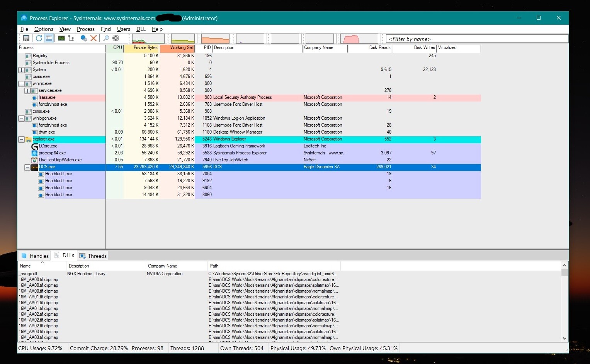
Task: Open the Help menu
Action: tap(157, 29)
